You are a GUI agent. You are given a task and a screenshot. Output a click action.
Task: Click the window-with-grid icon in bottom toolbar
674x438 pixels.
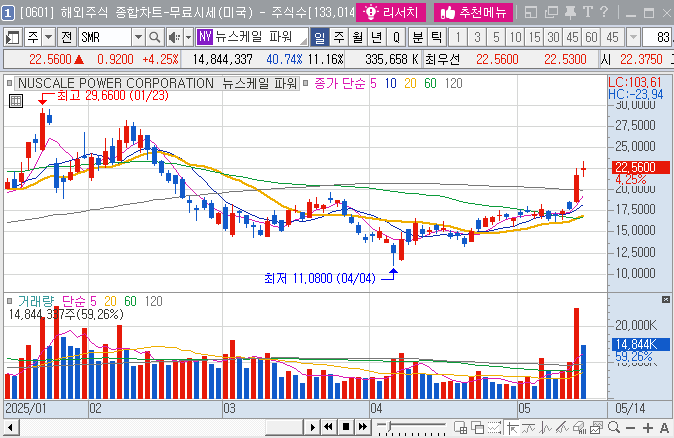coord(460,428)
